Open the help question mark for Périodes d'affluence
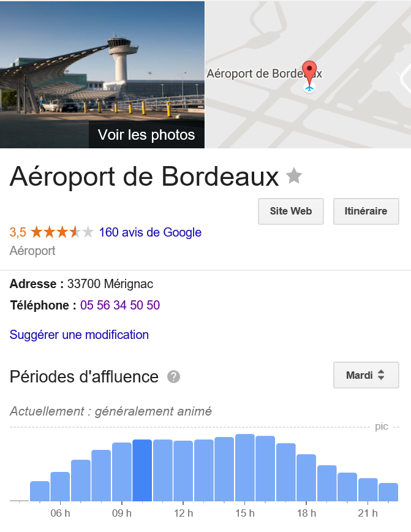The image size is (411, 532). click(173, 376)
